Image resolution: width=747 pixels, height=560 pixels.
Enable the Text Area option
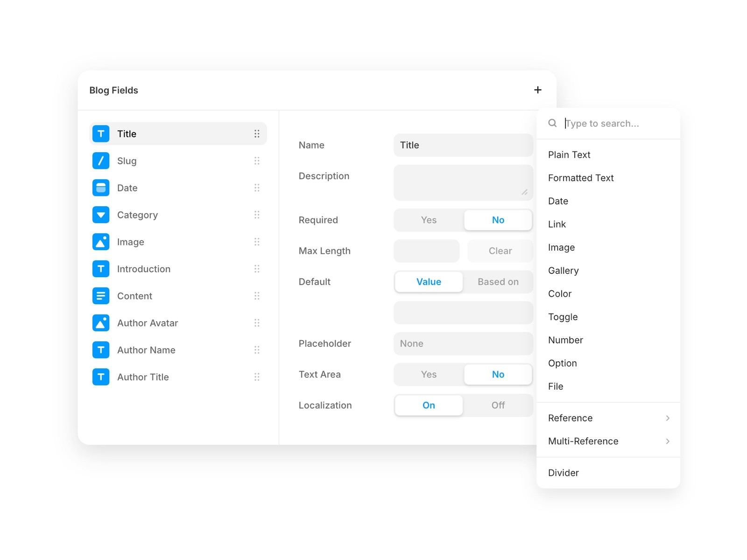428,374
